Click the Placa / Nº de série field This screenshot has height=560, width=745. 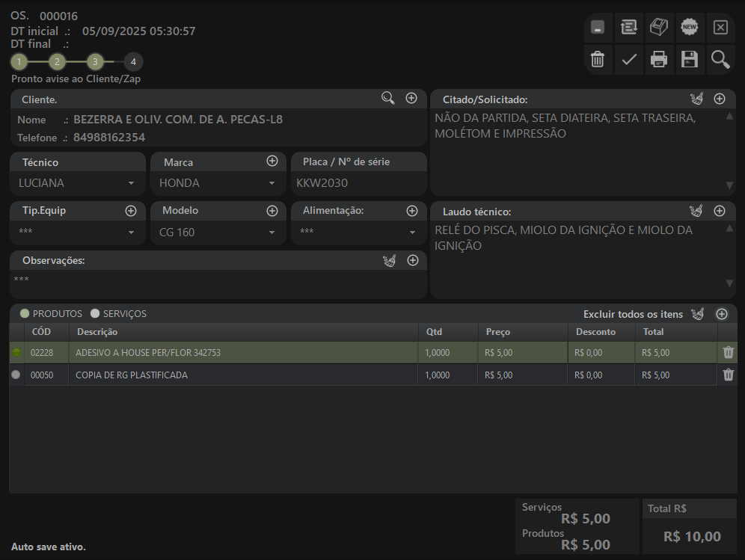[358, 183]
